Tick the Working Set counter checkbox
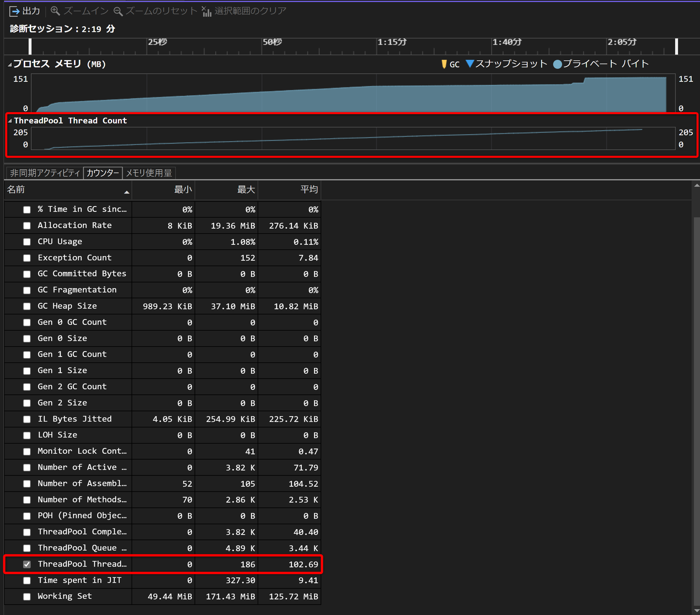Image resolution: width=700 pixels, height=615 pixels. coord(27,597)
